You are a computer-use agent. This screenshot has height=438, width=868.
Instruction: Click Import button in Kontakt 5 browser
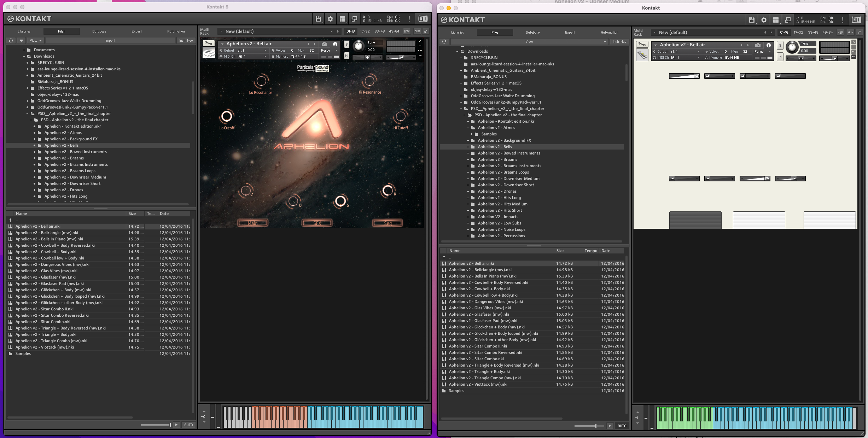[110, 41]
